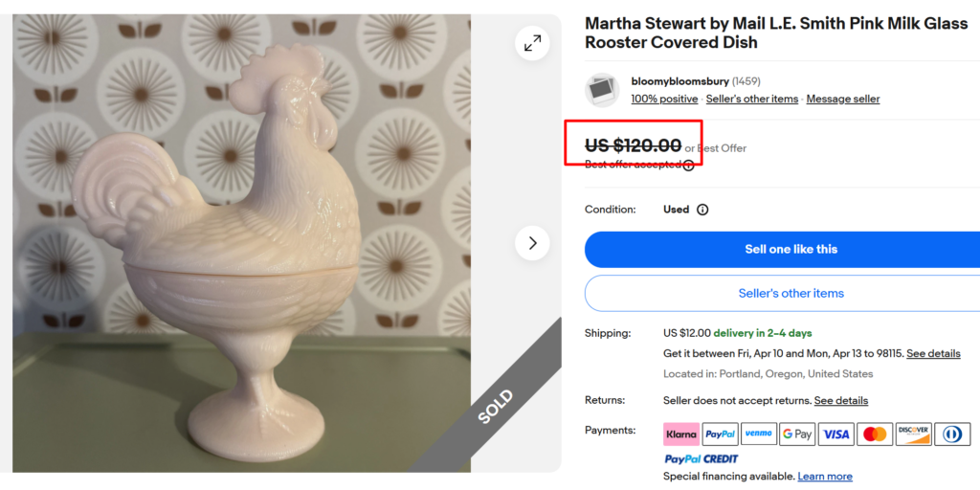The width and height of the screenshot is (980, 490).
Task: Click the Sell one like this button
Action: point(791,249)
